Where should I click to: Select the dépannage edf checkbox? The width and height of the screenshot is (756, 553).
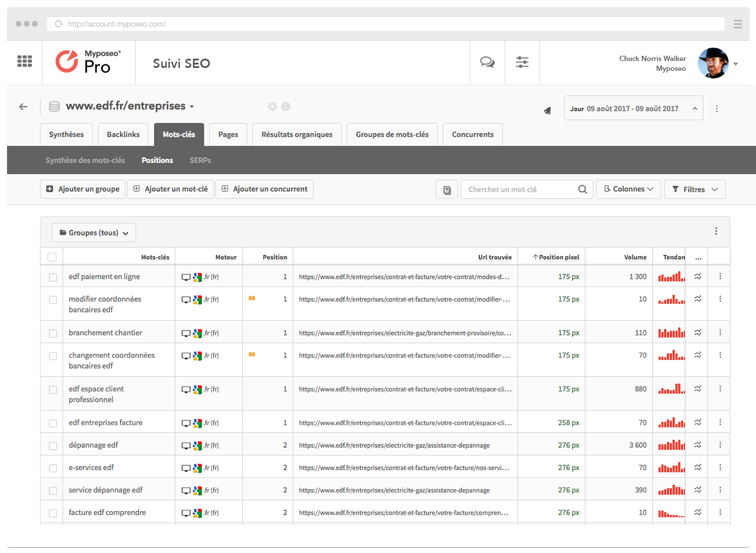(53, 446)
